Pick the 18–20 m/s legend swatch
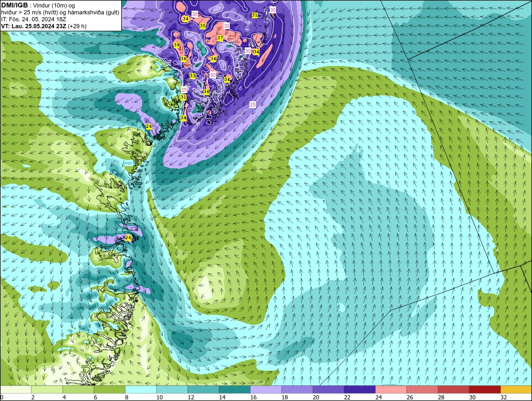 pos(297,389)
